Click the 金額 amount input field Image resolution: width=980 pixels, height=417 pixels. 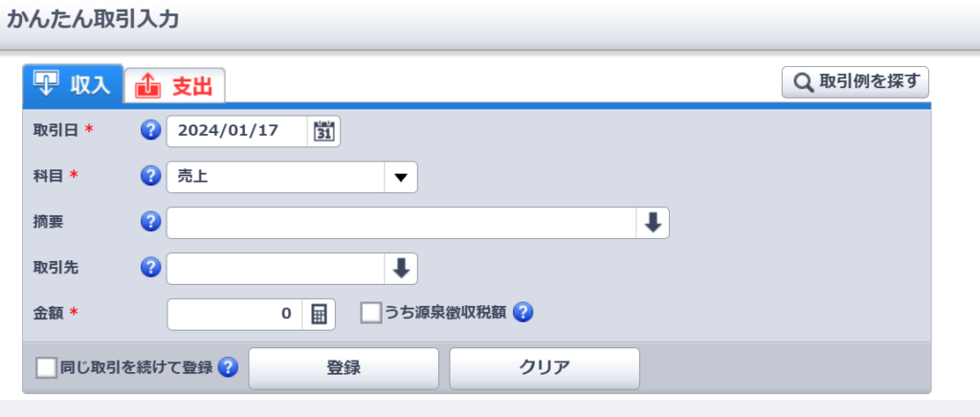click(x=234, y=314)
